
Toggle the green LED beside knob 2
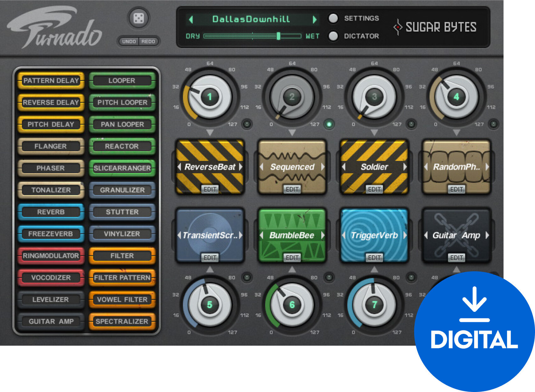tap(328, 124)
